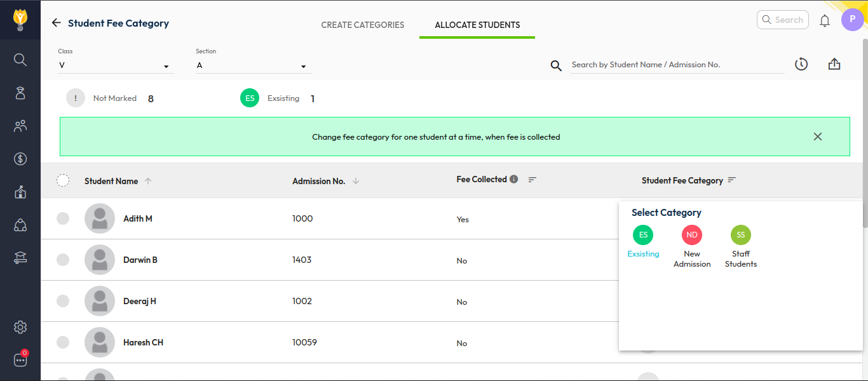
Task: Click the student name search field
Action: click(677, 65)
